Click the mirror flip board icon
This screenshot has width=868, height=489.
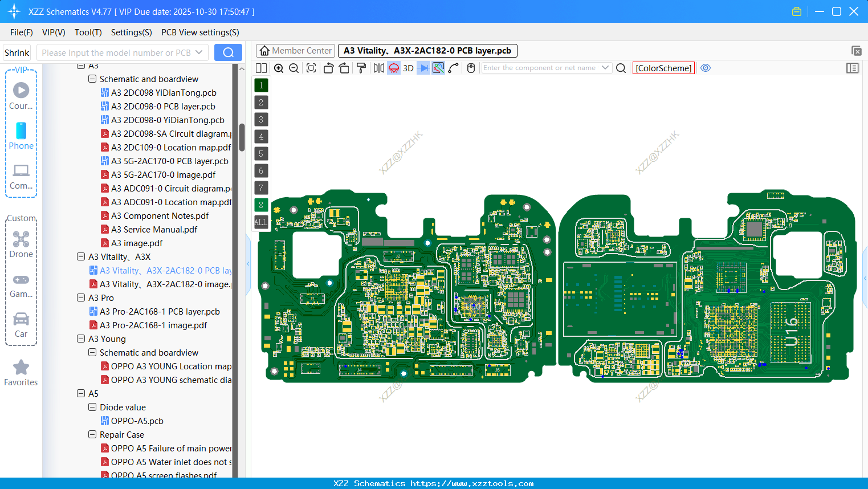point(378,68)
